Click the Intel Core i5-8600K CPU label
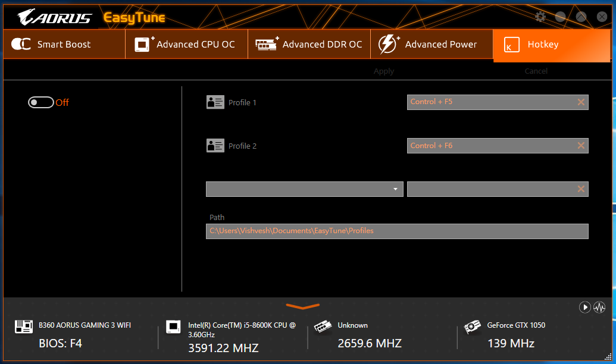 pyautogui.click(x=242, y=330)
